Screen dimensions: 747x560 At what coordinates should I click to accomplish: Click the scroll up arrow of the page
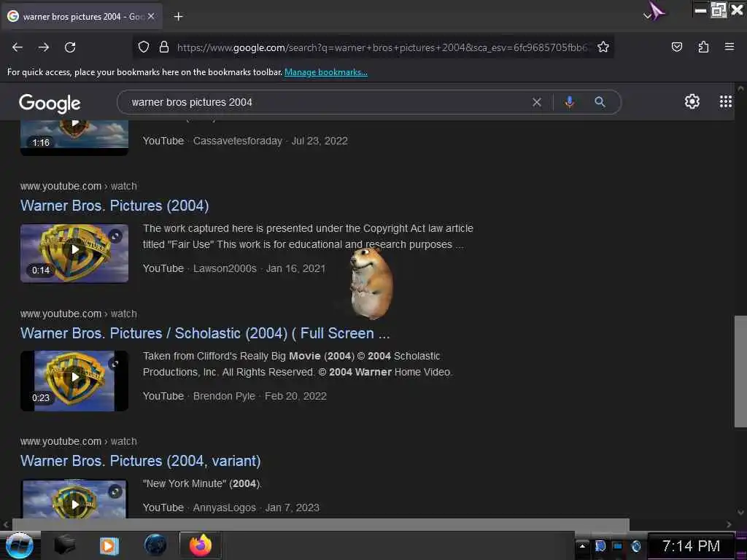(x=740, y=88)
